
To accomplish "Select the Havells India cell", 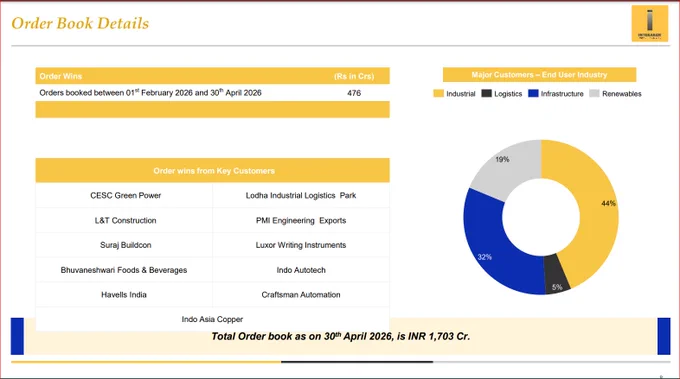I will pyautogui.click(x=124, y=294).
